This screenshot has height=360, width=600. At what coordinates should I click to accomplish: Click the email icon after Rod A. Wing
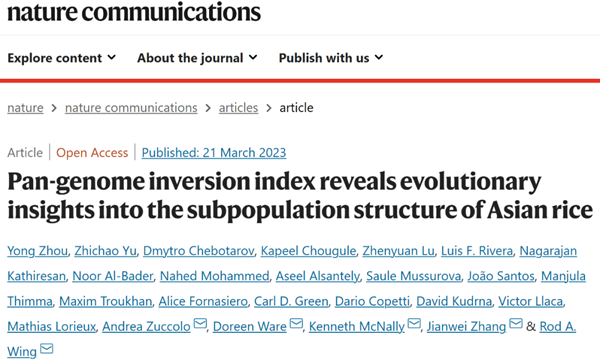coord(47,349)
